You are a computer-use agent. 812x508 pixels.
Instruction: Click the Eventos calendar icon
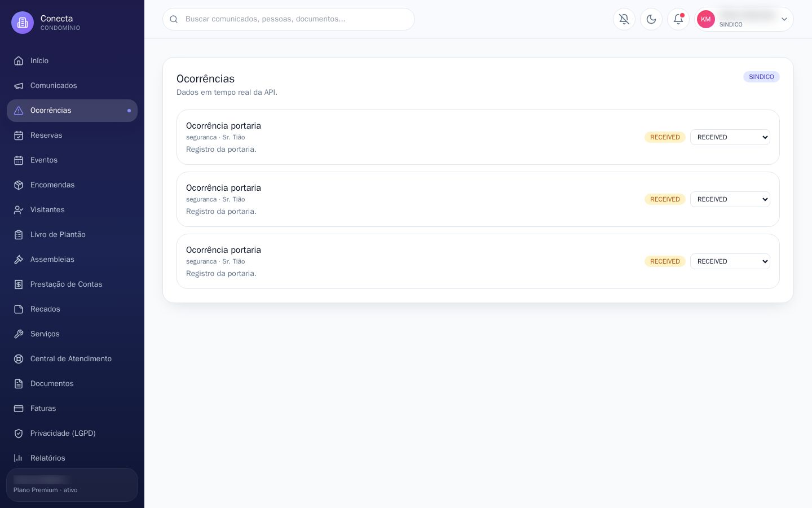click(x=19, y=160)
